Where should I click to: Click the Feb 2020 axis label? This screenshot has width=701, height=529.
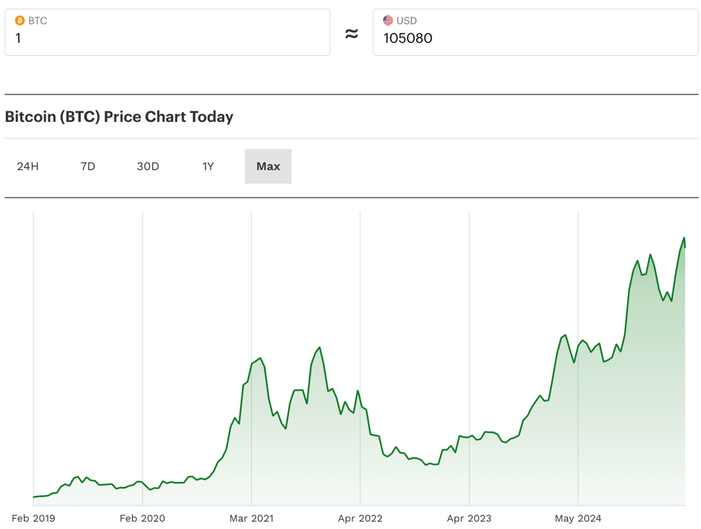142,518
